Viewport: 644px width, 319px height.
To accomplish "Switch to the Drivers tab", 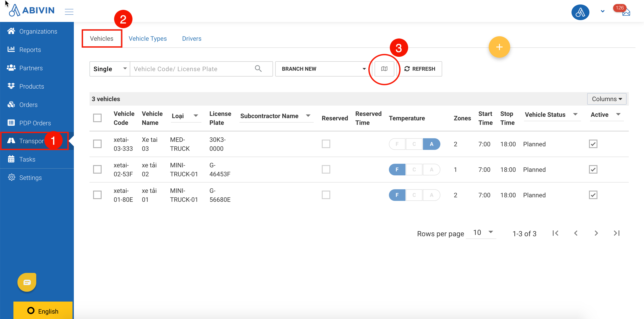I will click(x=192, y=38).
